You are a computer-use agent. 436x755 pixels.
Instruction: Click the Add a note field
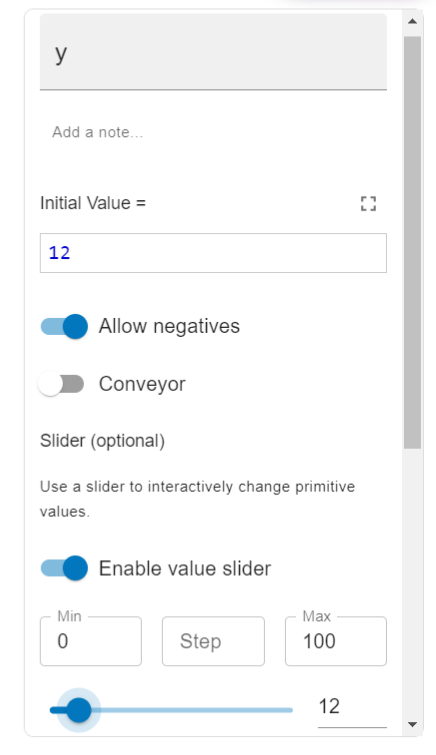coord(213,132)
